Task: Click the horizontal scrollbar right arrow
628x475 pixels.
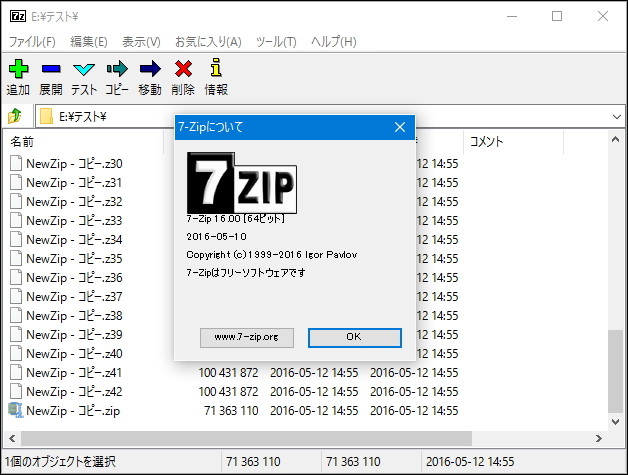Action: coord(598,439)
